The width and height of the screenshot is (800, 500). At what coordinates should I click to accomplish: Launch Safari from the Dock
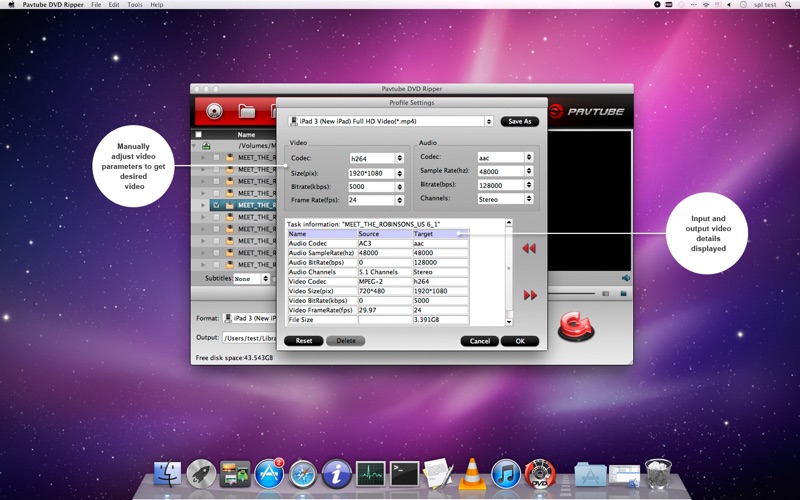[303, 474]
